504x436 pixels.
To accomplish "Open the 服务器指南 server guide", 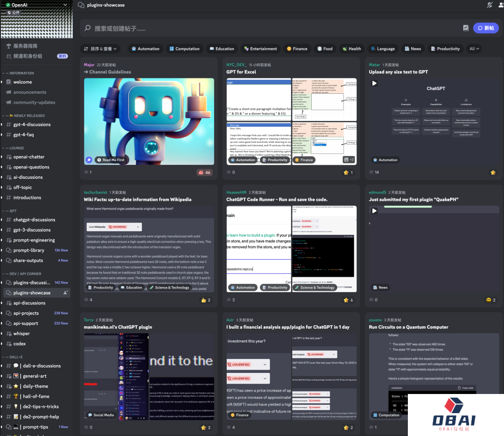I will 25,46.
